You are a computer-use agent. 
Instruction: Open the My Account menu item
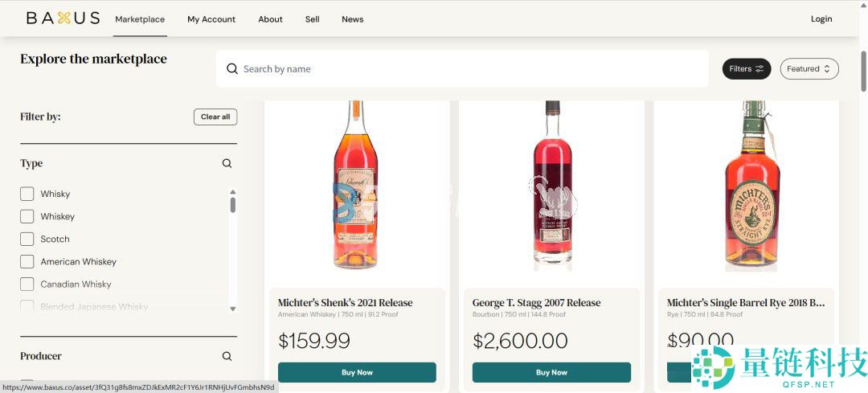tap(211, 19)
